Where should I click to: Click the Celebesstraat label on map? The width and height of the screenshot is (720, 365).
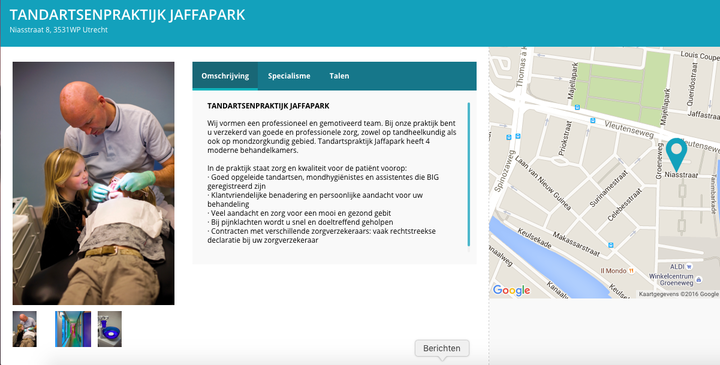tap(625, 204)
